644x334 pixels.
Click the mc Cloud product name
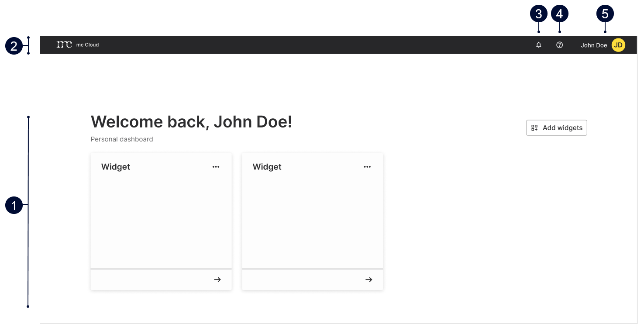[x=87, y=45]
